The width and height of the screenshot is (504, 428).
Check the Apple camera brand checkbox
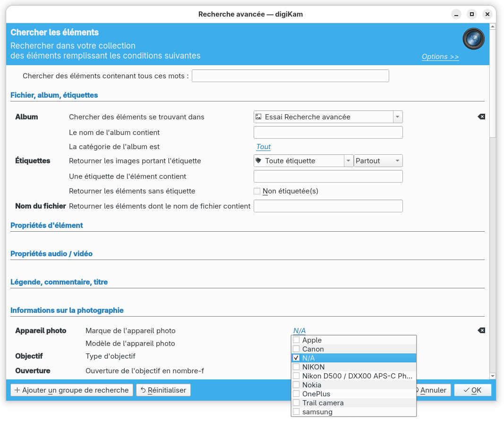point(296,340)
